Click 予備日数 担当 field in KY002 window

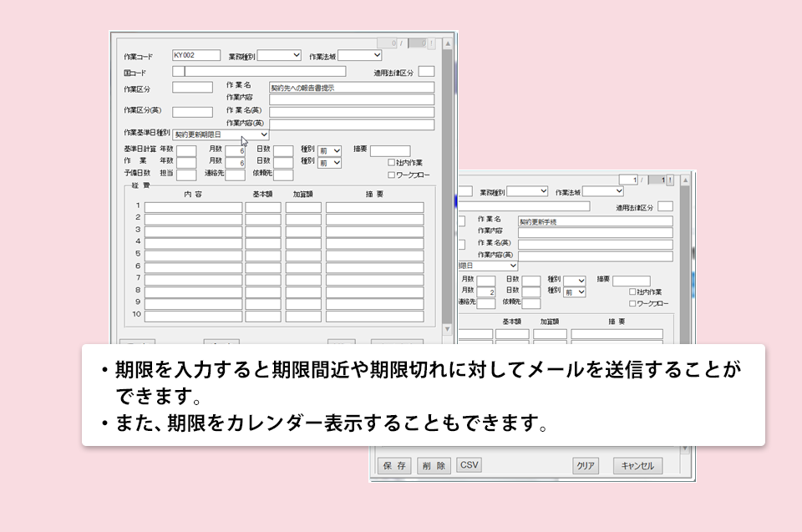[186, 175]
